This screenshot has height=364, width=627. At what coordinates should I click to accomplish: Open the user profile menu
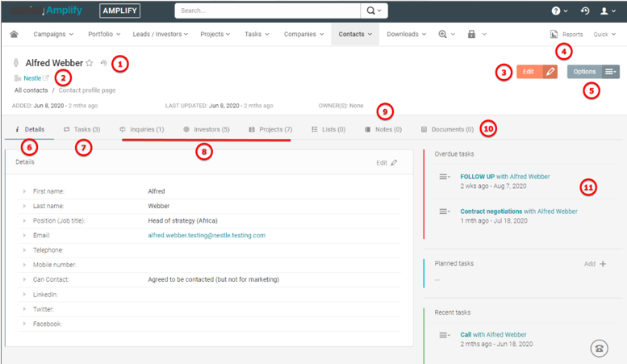(608, 10)
